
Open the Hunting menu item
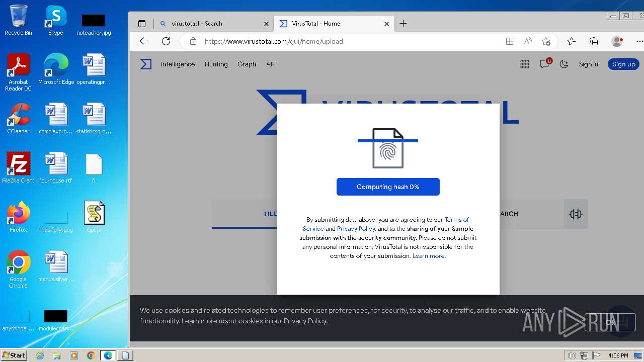point(216,64)
